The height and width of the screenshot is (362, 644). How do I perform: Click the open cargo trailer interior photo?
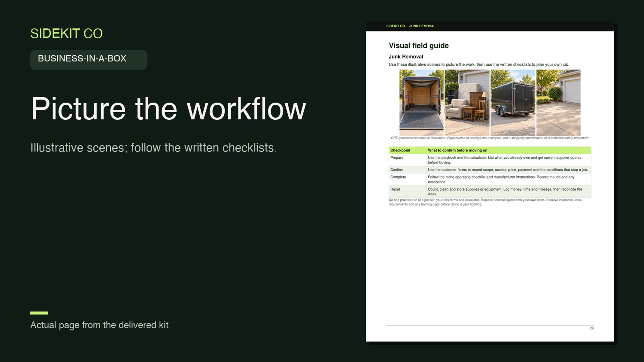tap(421, 103)
